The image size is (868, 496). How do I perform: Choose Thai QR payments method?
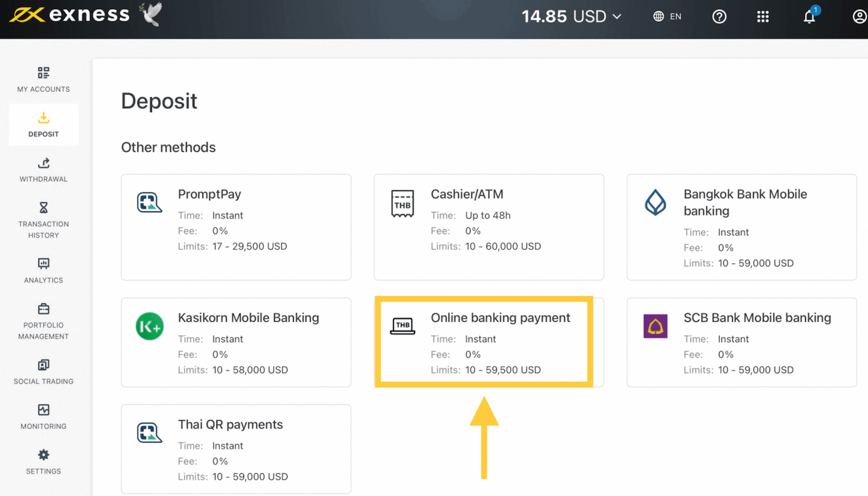236,449
